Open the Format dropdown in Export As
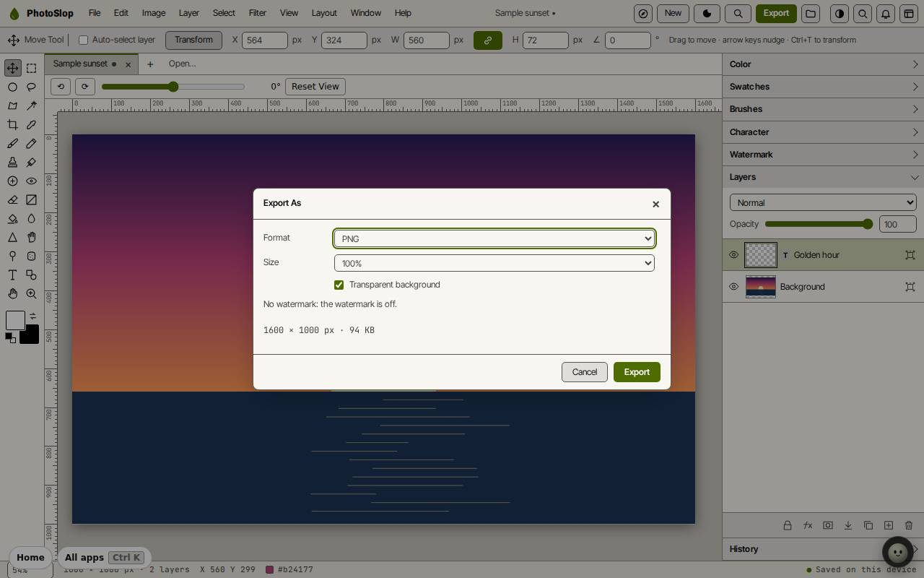Image resolution: width=924 pixels, height=578 pixels. click(x=494, y=238)
